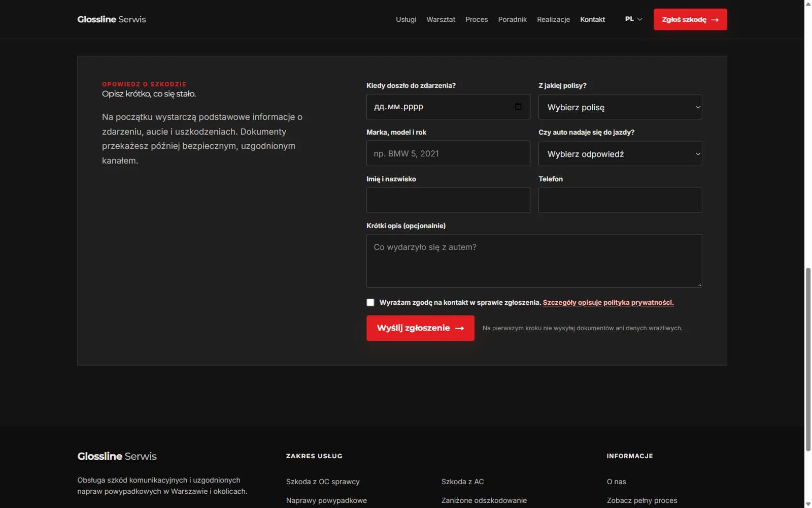Viewport: 812px width, 508px height.
Task: Submit form with 'Wyślij zgłoszenie' button
Action: pyautogui.click(x=420, y=328)
